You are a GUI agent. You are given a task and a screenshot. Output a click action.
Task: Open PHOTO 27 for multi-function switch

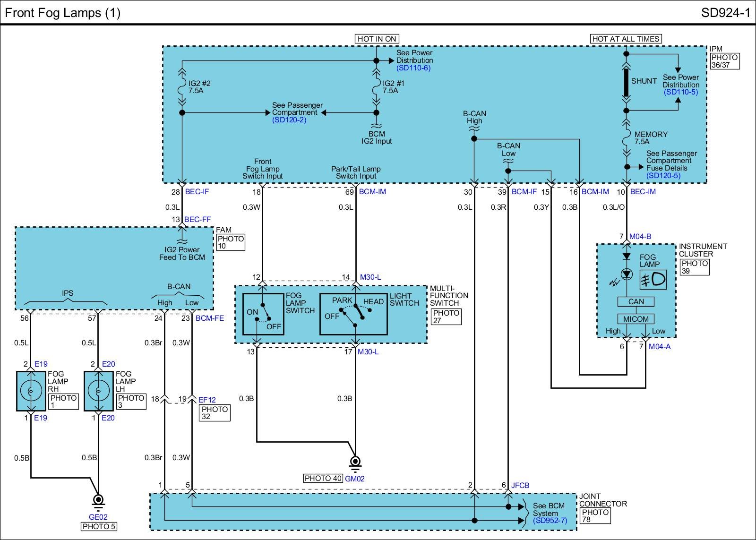click(446, 317)
